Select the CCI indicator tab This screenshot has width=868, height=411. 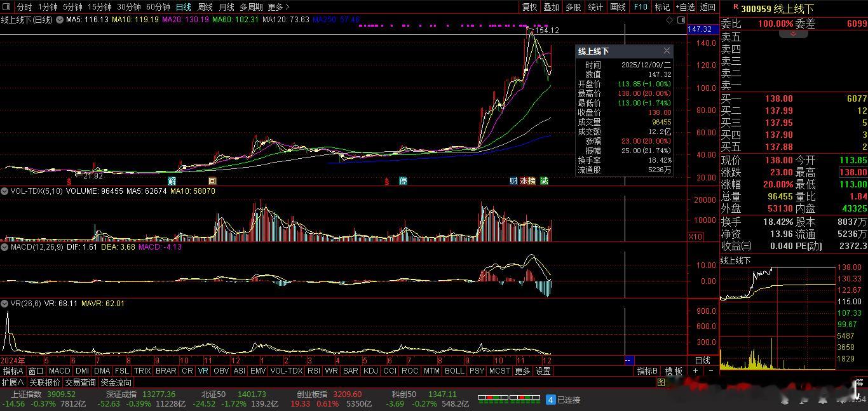tap(390, 370)
